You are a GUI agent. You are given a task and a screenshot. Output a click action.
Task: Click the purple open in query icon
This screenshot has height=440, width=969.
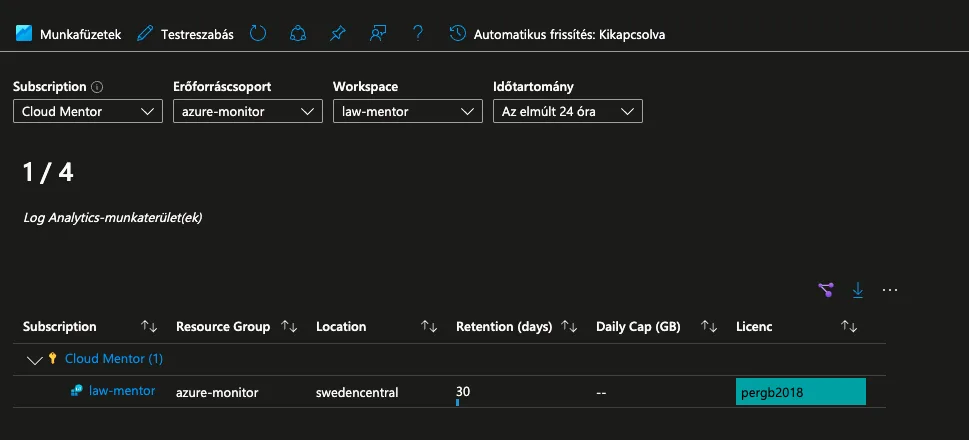tap(825, 290)
